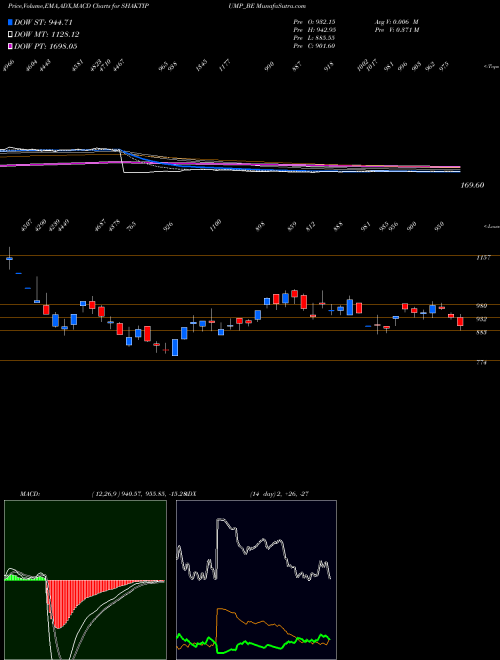500x660 pixels.
Task: Click the '926' lows value label
Action: click(x=168, y=227)
